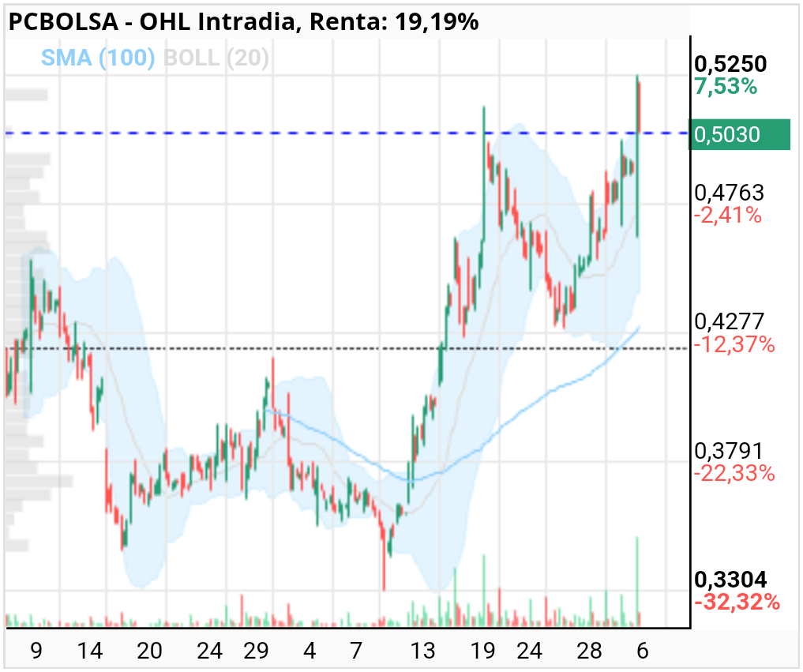Viewport: 803px width, 672px height.
Task: Toggle the BOLL (20) indicator label
Action: (216, 58)
